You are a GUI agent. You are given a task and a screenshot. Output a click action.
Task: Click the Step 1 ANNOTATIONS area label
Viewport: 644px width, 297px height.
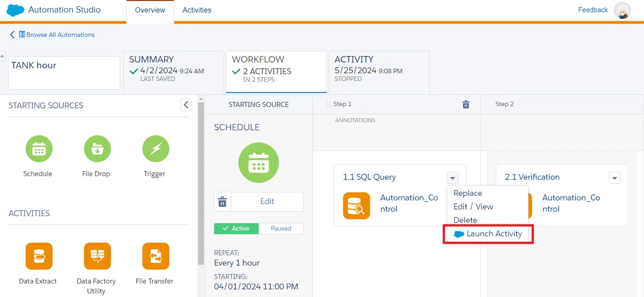point(355,120)
